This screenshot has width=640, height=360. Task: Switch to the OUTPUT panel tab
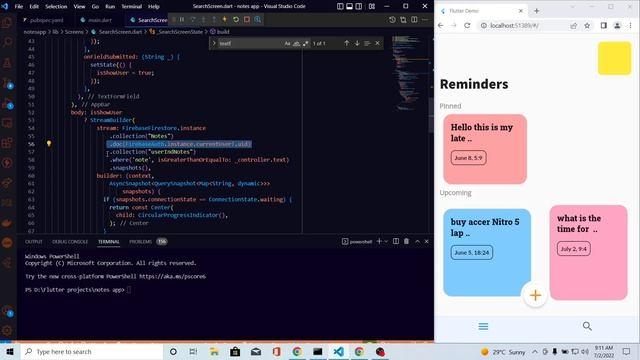(33, 242)
